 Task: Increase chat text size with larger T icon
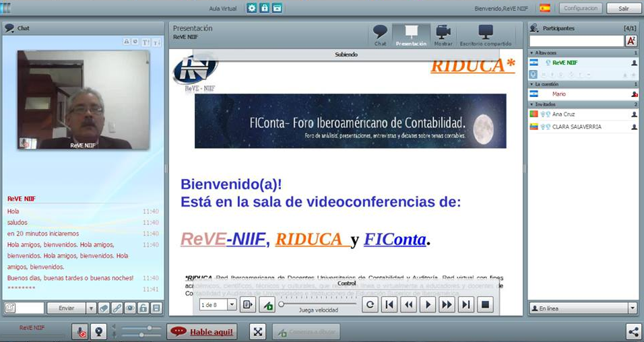click(146, 42)
